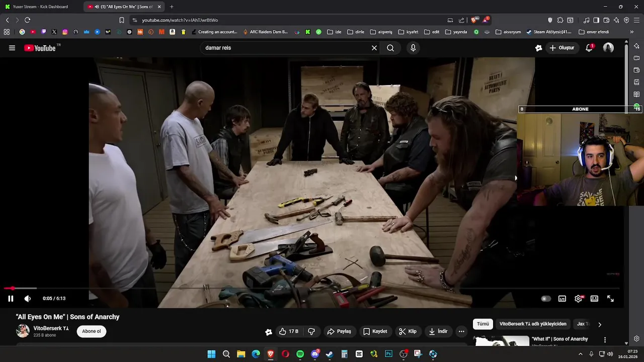Image resolution: width=644 pixels, height=362 pixels.
Task: Open the player settings gear
Action: (578, 299)
